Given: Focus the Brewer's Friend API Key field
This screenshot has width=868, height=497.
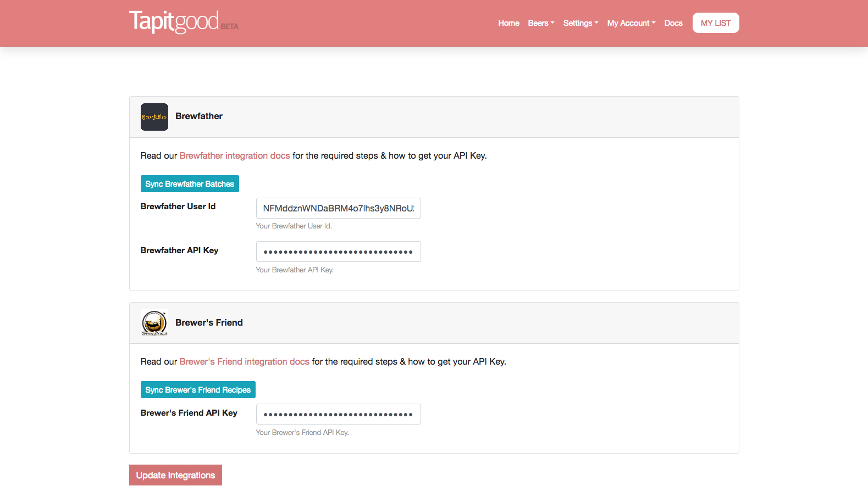Looking at the screenshot, I should pos(339,414).
